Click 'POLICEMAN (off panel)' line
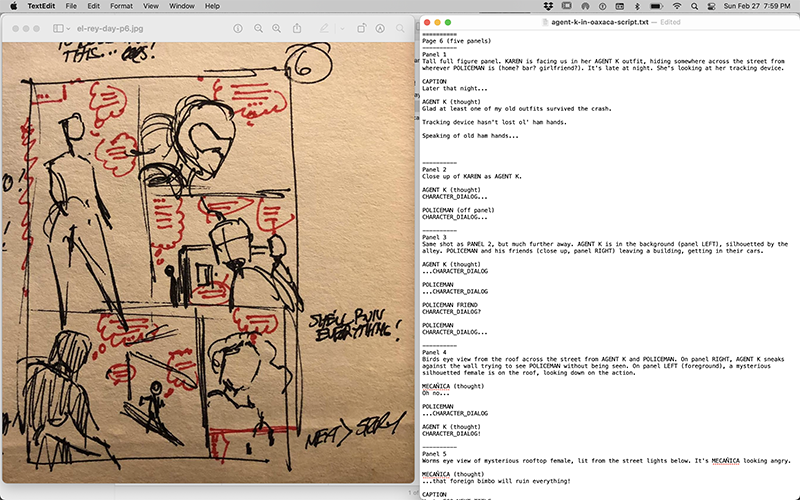The height and width of the screenshot is (500, 800). coord(458,210)
